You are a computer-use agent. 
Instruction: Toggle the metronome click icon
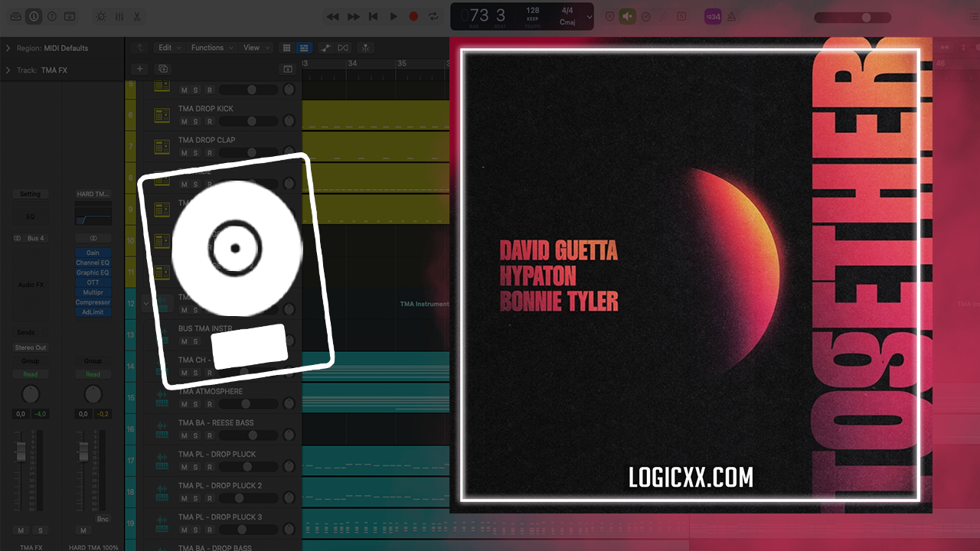coord(731,16)
